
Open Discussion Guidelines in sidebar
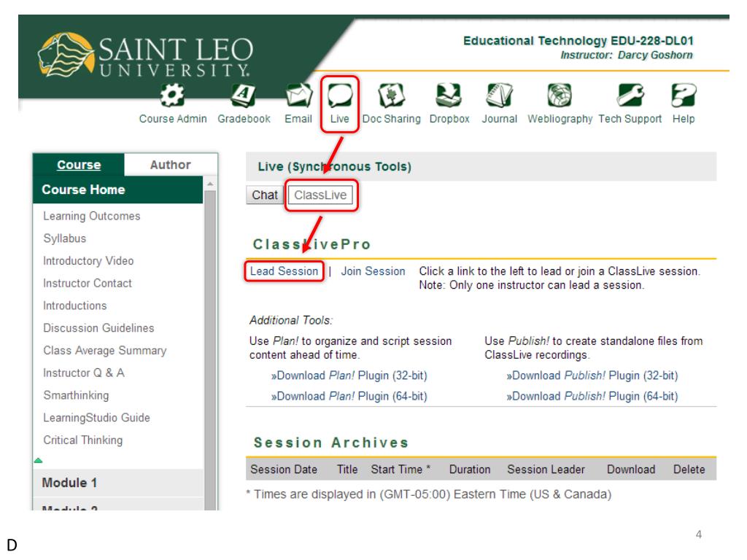[98, 328]
